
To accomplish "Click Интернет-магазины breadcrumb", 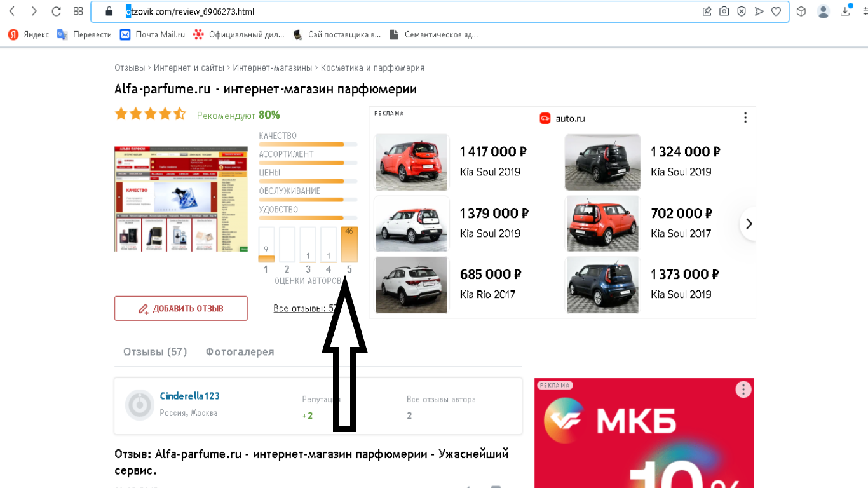I will 273,67.
